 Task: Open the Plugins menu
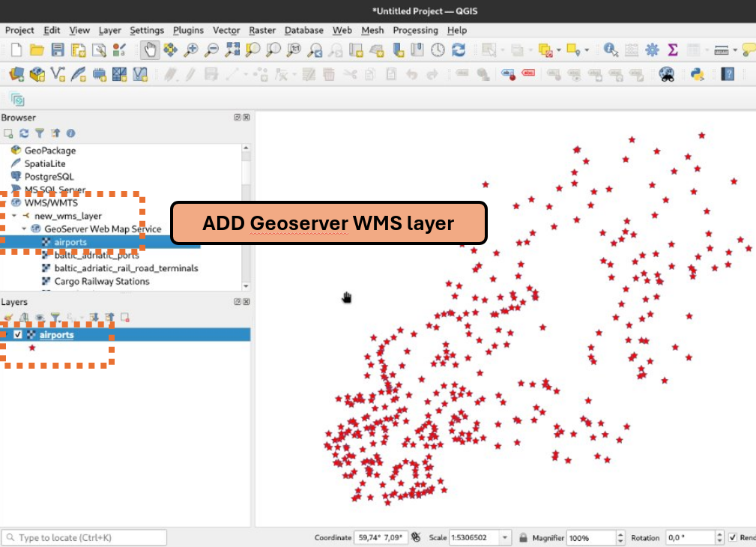pos(189,31)
